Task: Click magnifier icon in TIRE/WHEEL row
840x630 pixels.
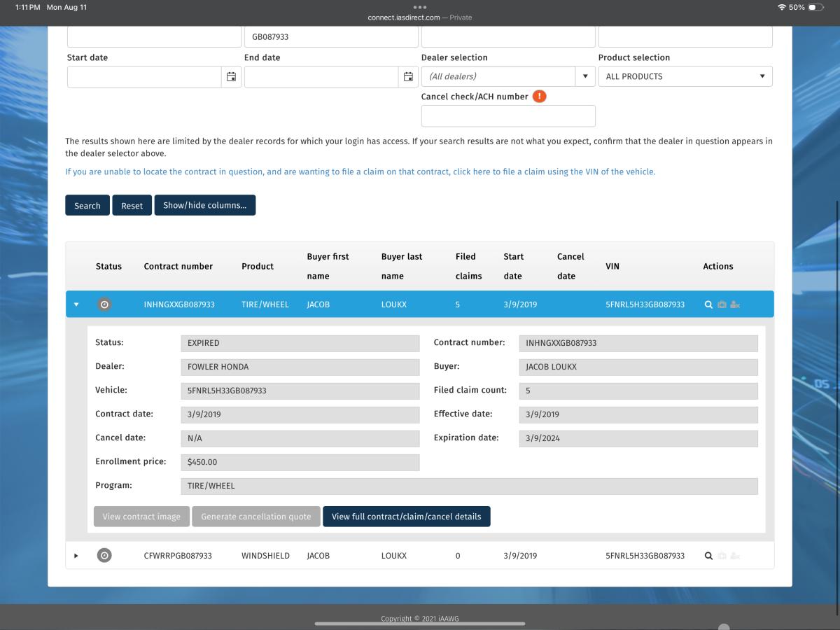Action: tap(708, 304)
